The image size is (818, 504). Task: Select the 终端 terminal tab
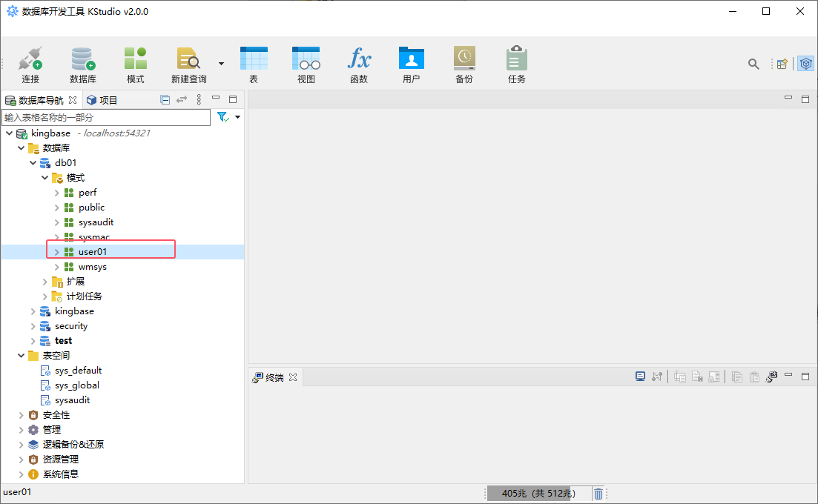(x=274, y=377)
